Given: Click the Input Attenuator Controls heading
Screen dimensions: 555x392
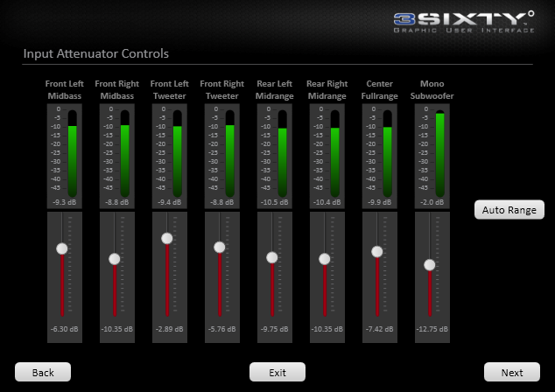Looking at the screenshot, I should [x=96, y=53].
